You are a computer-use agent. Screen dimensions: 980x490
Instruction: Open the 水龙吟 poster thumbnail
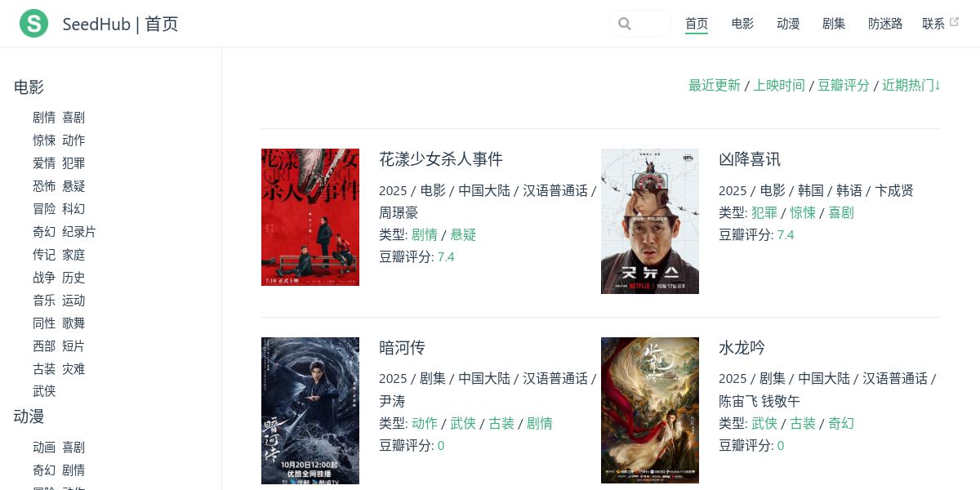(650, 411)
